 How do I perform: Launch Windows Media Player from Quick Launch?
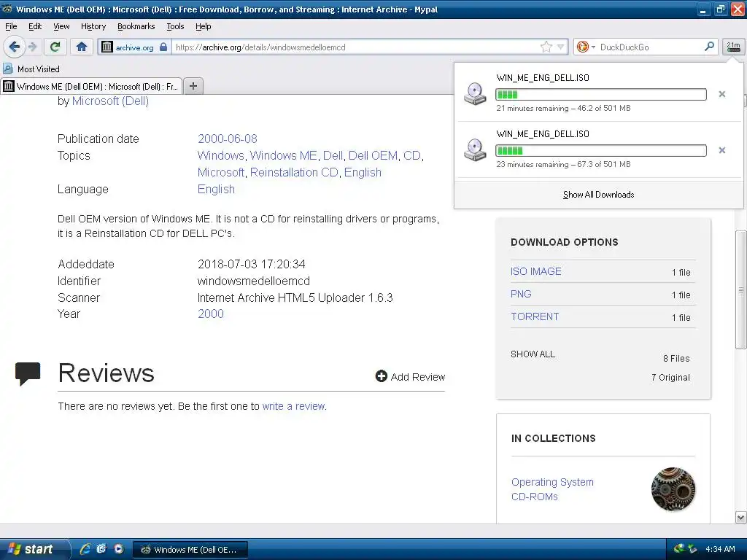pos(118,549)
